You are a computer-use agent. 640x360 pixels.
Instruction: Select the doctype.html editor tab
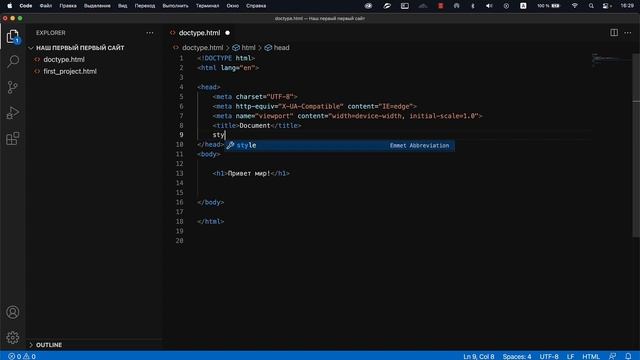(x=199, y=33)
